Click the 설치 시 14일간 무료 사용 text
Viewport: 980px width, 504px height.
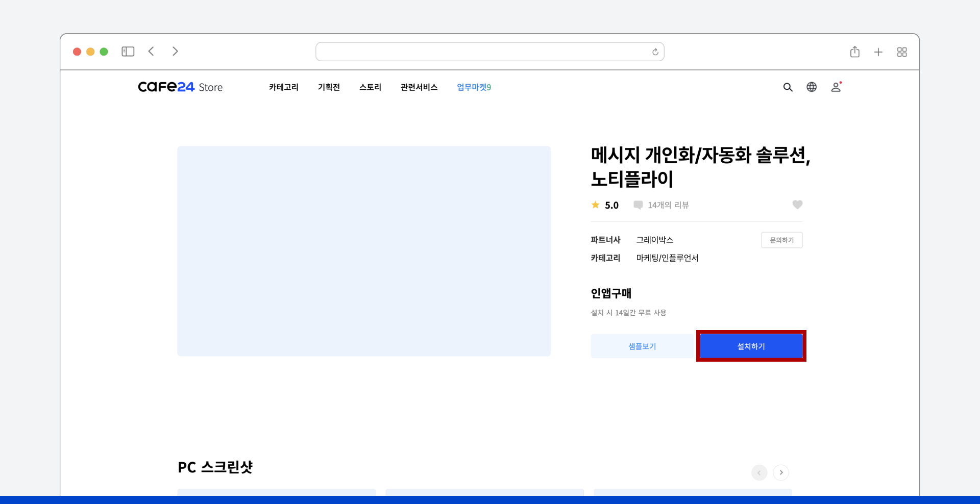628,313
